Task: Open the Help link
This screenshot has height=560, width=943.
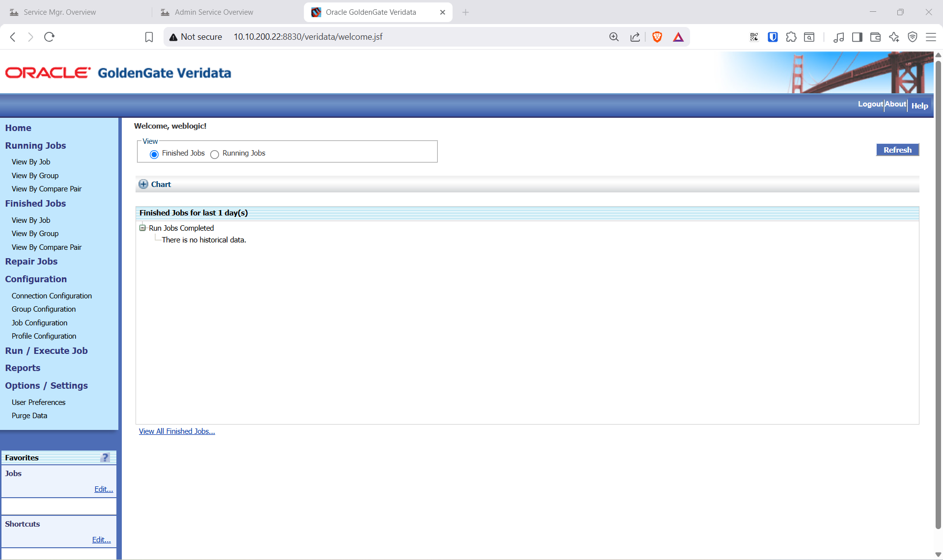Action: (x=919, y=106)
